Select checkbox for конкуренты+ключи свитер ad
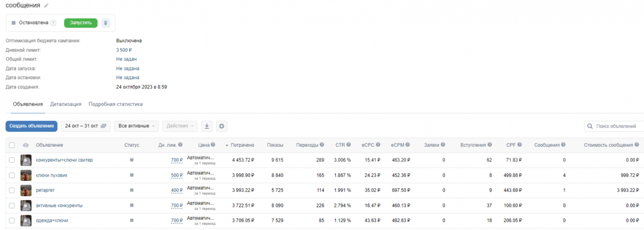 point(12,160)
